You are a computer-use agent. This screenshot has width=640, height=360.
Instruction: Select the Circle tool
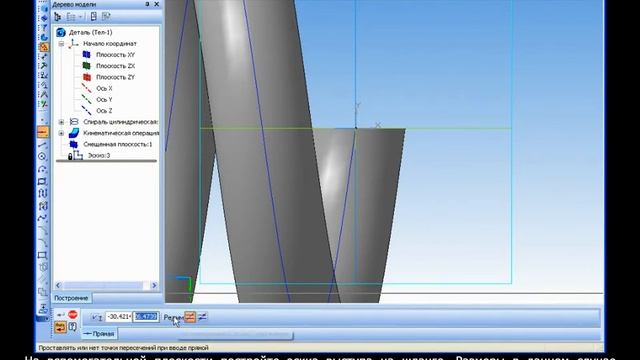click(42, 157)
